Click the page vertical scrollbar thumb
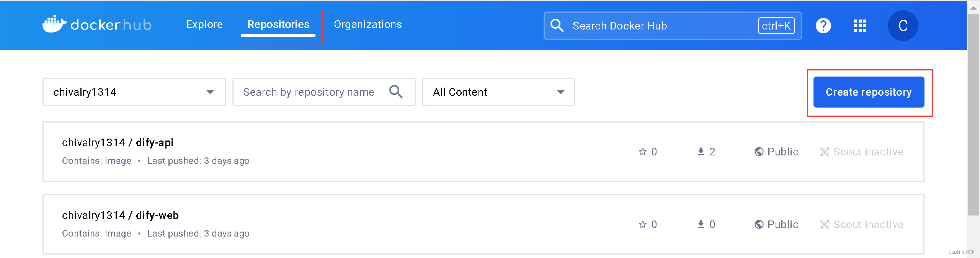The width and height of the screenshot is (980, 258). 973,115
